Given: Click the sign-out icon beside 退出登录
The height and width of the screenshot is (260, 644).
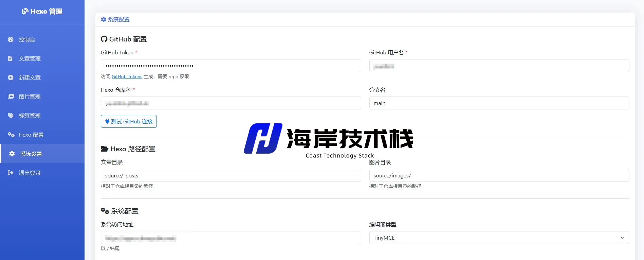Looking at the screenshot, I should tap(11, 173).
